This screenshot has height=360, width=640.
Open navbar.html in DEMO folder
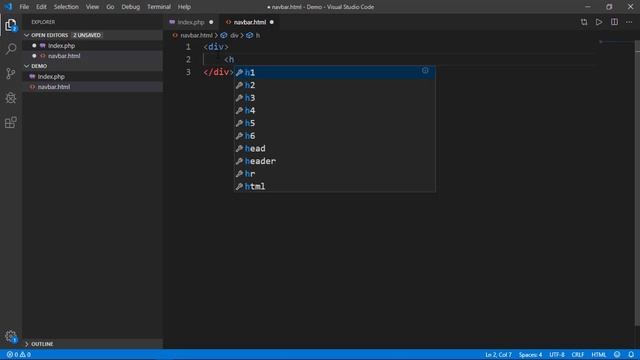(92, 87)
